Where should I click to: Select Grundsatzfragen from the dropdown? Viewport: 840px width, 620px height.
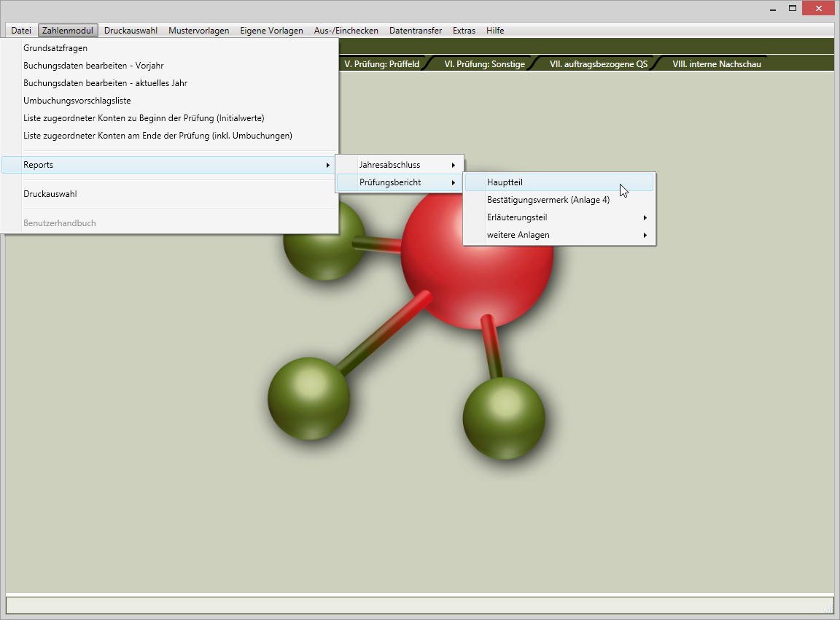click(x=55, y=48)
